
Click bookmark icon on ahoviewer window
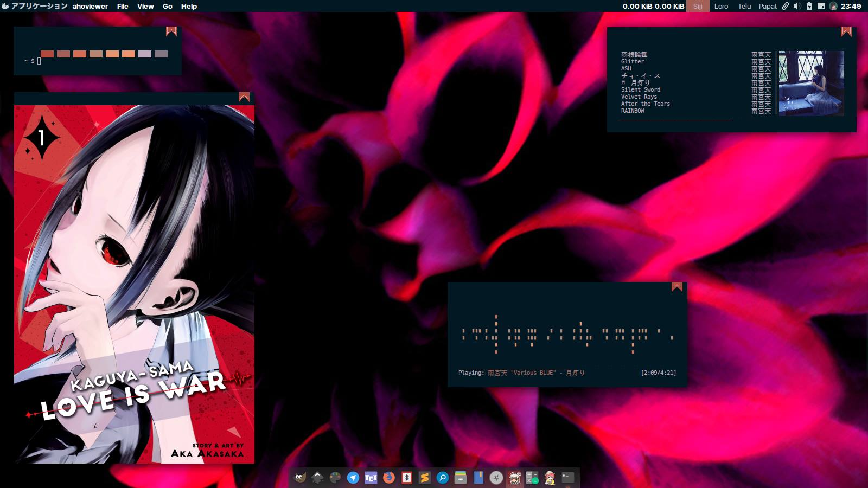pos(244,97)
